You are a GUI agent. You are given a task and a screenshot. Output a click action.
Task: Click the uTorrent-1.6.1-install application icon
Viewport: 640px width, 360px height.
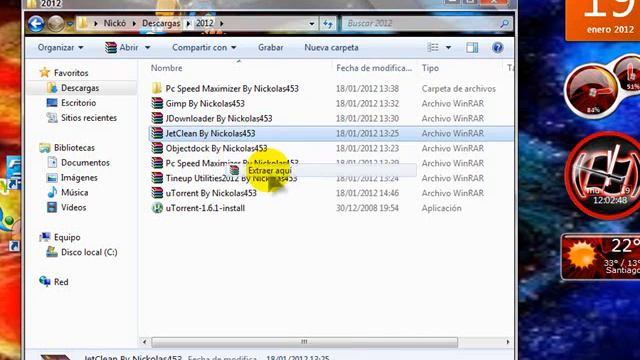coord(157,208)
